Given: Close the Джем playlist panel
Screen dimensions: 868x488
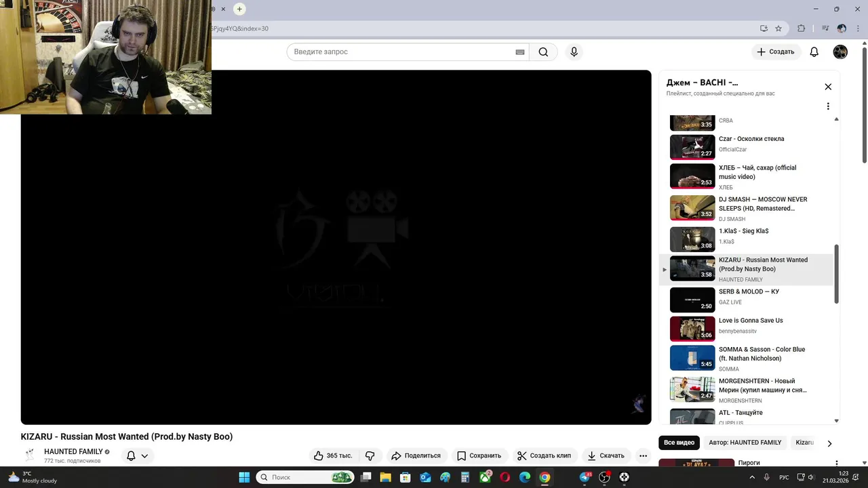Looking at the screenshot, I should coord(828,87).
